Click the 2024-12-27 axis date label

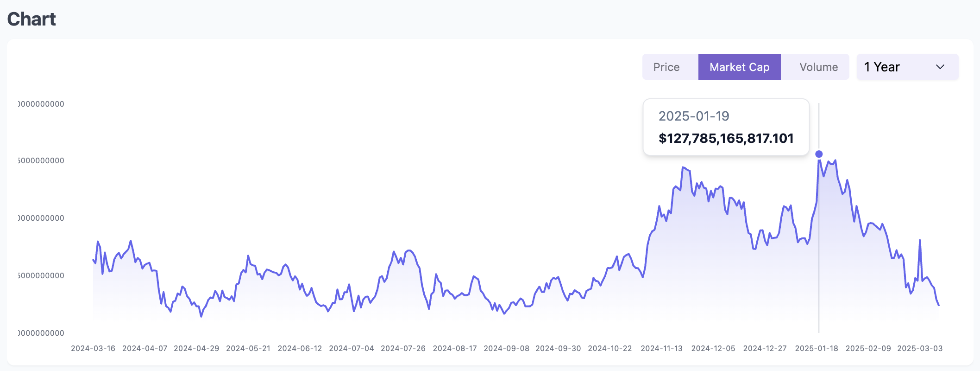(765, 348)
